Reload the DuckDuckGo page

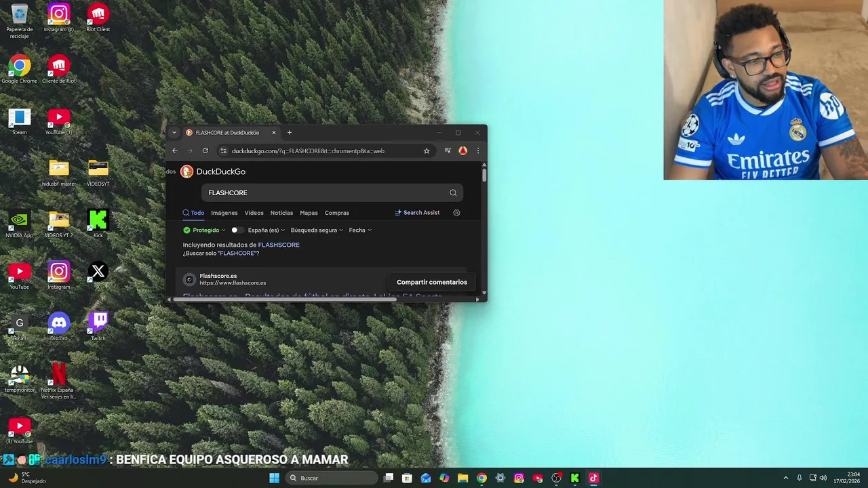tap(205, 150)
